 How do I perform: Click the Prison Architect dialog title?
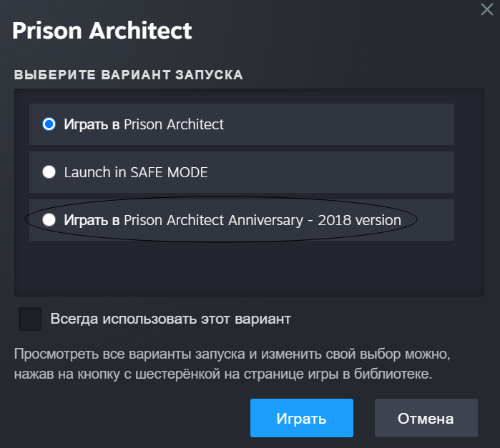point(102,31)
